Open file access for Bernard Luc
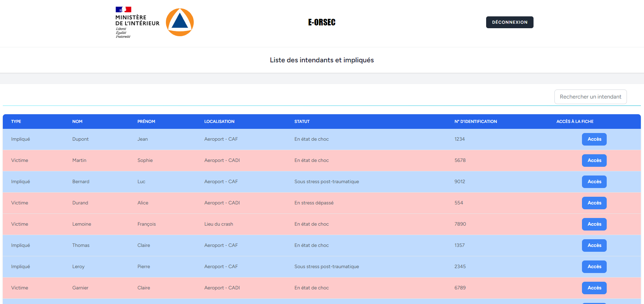Image resolution: width=644 pixels, height=304 pixels. coord(594,182)
